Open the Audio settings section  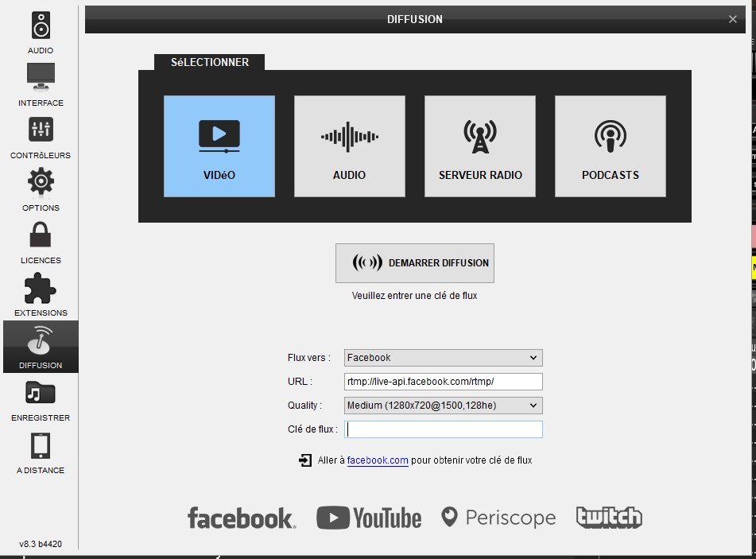coord(41,33)
